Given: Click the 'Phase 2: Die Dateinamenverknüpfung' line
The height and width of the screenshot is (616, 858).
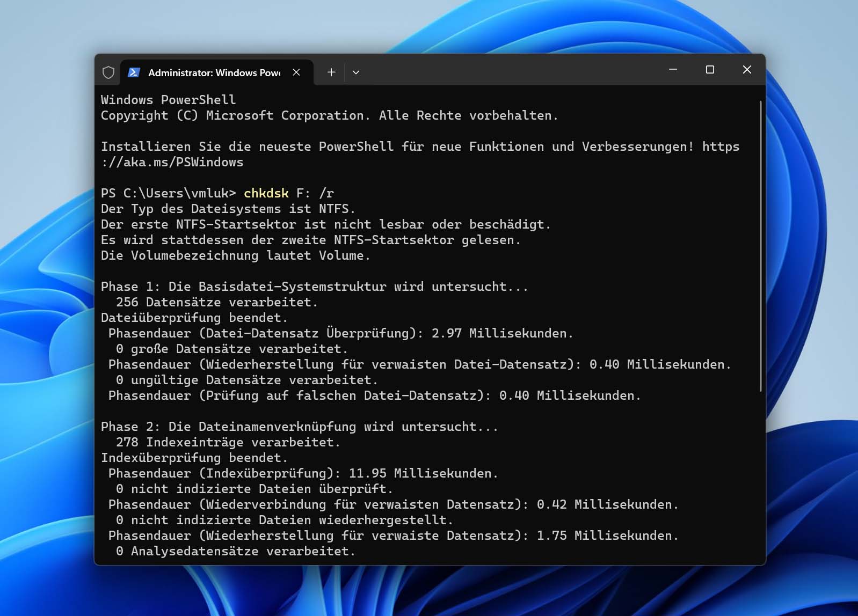Looking at the screenshot, I should [300, 427].
